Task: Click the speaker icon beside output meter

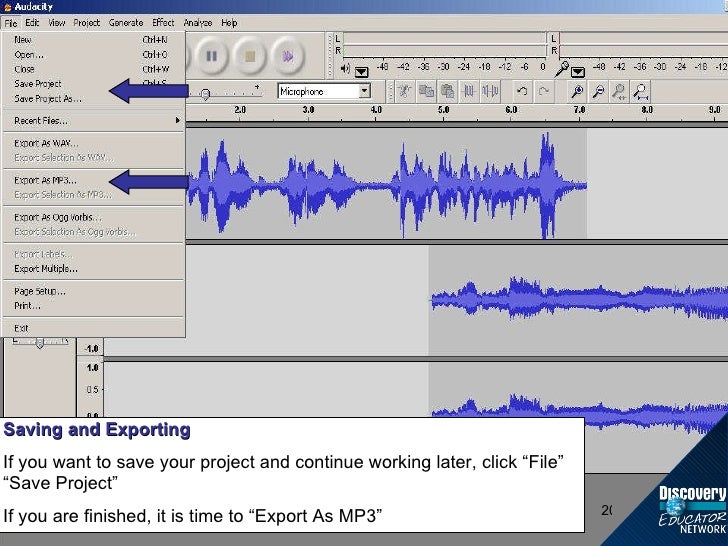Action: pos(345,69)
